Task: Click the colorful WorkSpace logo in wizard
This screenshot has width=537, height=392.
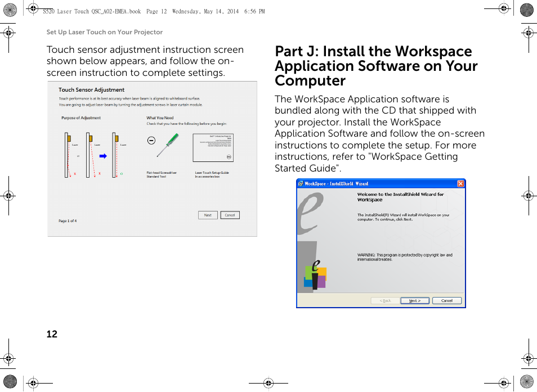Action: click(x=315, y=275)
